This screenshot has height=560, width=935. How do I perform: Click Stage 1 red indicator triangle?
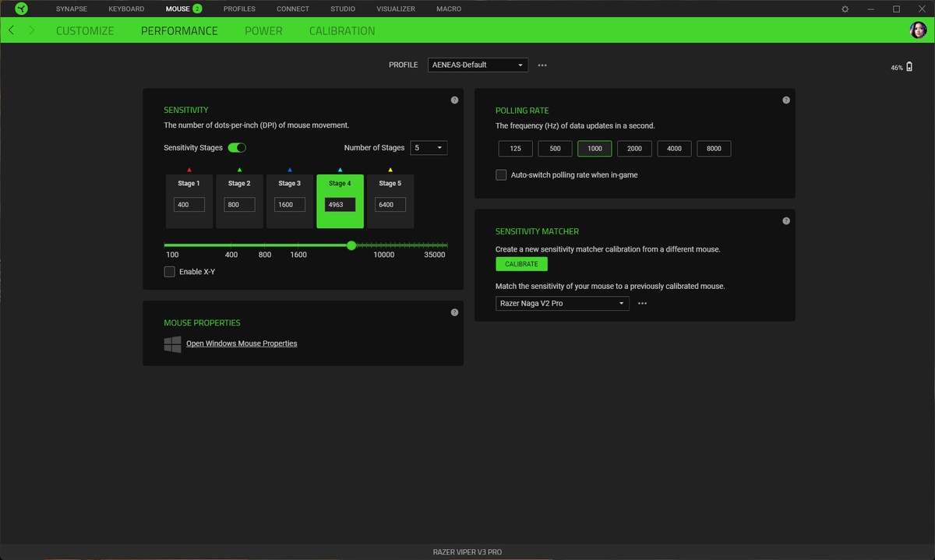pos(189,169)
